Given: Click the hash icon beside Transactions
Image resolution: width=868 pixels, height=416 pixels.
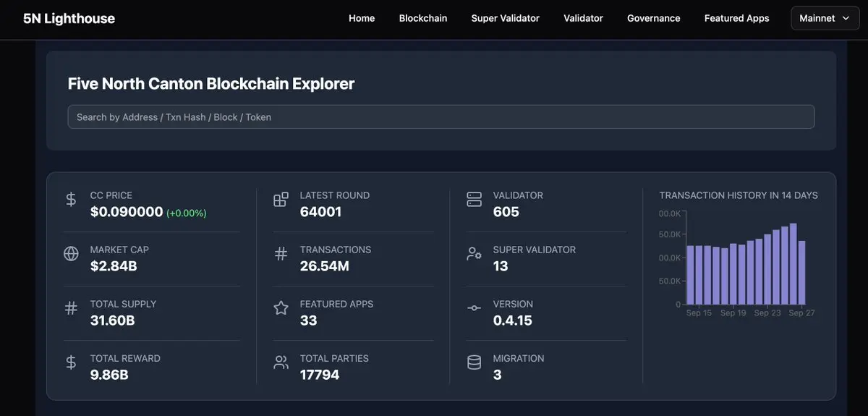Looking at the screenshot, I should pos(281,254).
